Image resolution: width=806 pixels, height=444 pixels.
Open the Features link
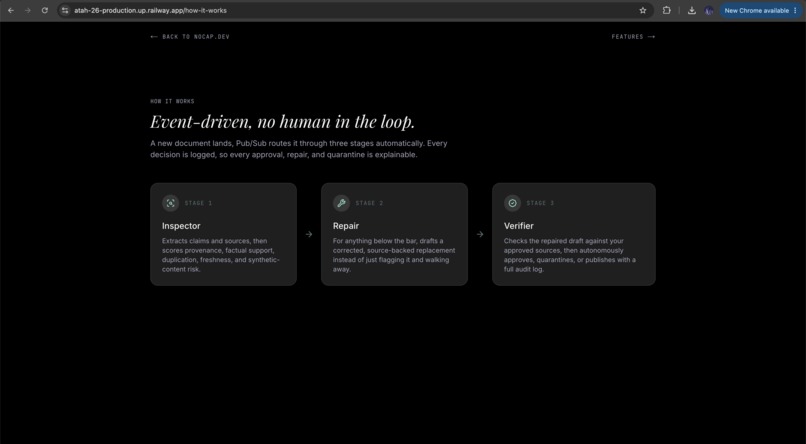(x=633, y=36)
